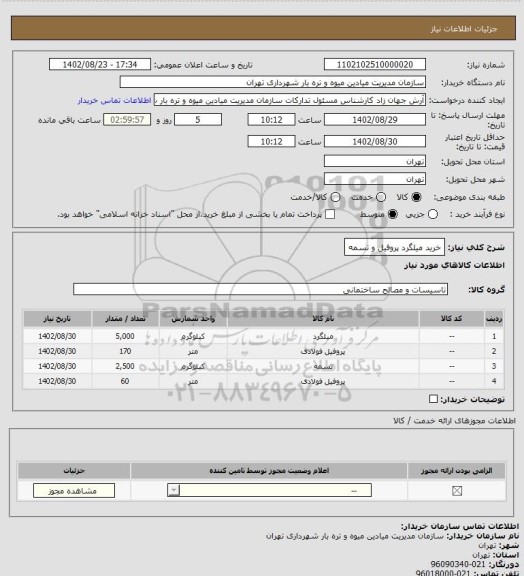Click the اعلام وضعیت مجوز توسط تامین کننده header

269,471
